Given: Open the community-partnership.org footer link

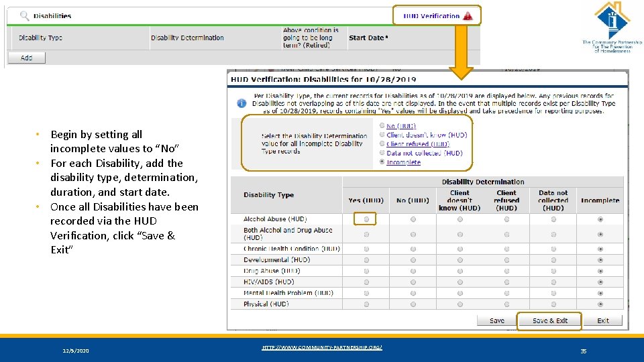Looking at the screenshot, I should [x=322, y=347].
